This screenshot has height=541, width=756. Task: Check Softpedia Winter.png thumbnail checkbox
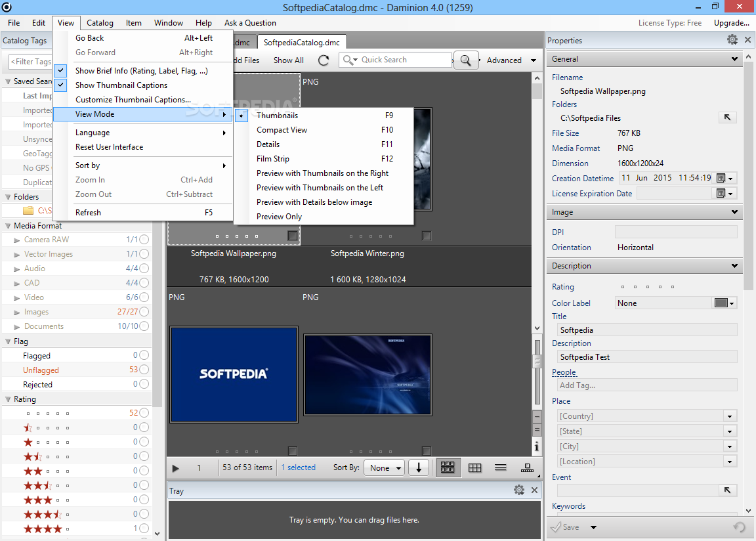pyautogui.click(x=426, y=235)
